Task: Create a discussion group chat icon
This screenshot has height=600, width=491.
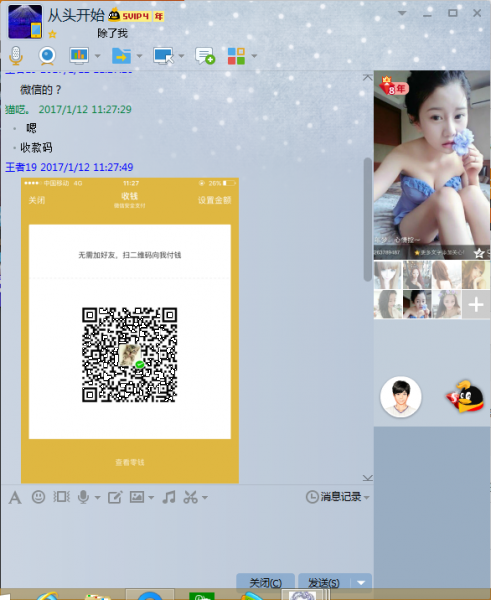Action: pyautogui.click(x=205, y=56)
